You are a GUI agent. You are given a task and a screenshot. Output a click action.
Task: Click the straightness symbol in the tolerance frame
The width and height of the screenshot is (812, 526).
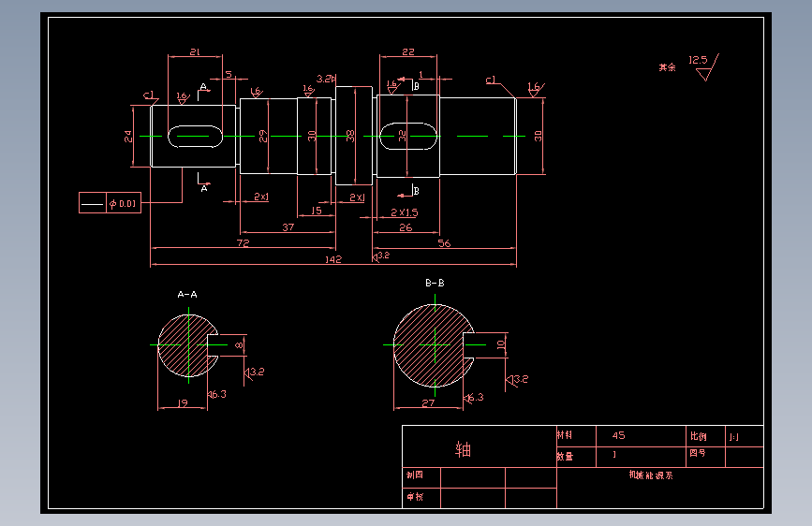click(x=92, y=204)
